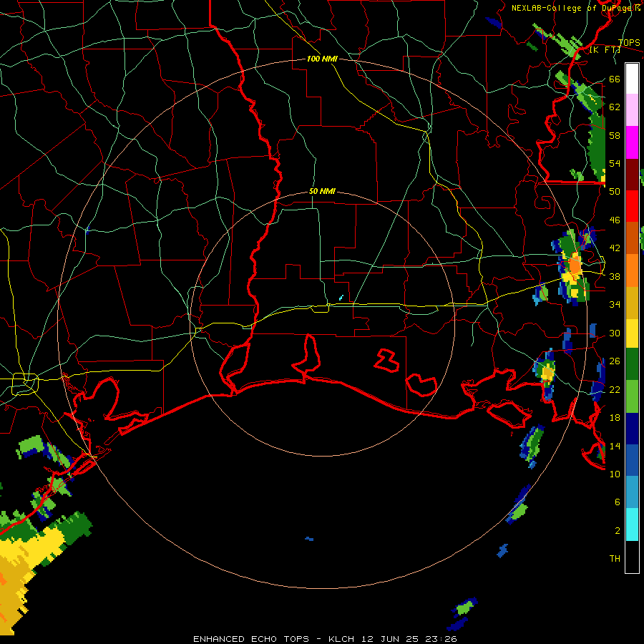
Task: Click the legend value 42
Action: tap(615, 248)
